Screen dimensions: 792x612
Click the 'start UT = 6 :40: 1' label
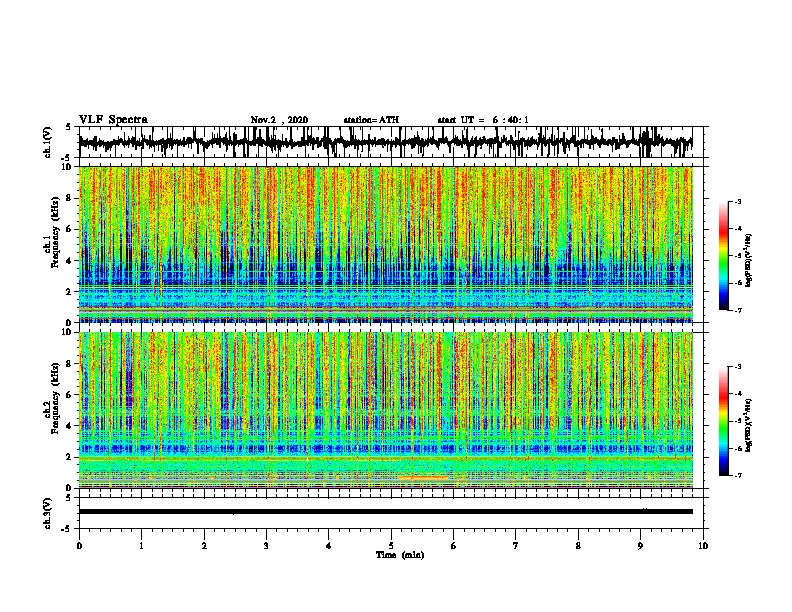coord(483,120)
